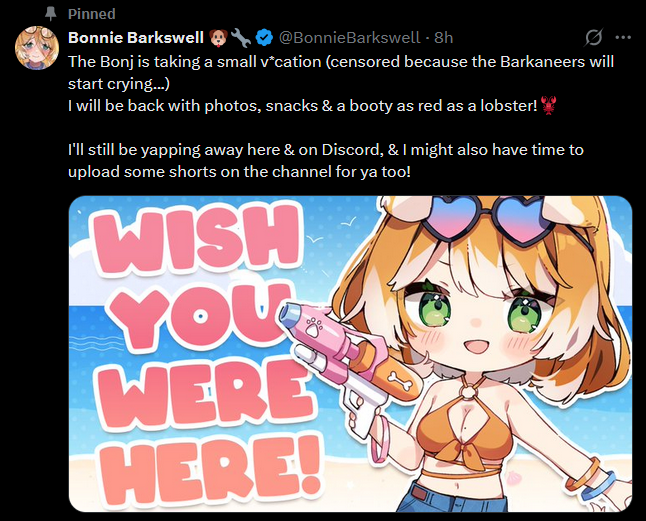Image resolution: width=646 pixels, height=521 pixels.
Task: Click the heart-shaped sunglasses in the image
Action: pos(490,220)
